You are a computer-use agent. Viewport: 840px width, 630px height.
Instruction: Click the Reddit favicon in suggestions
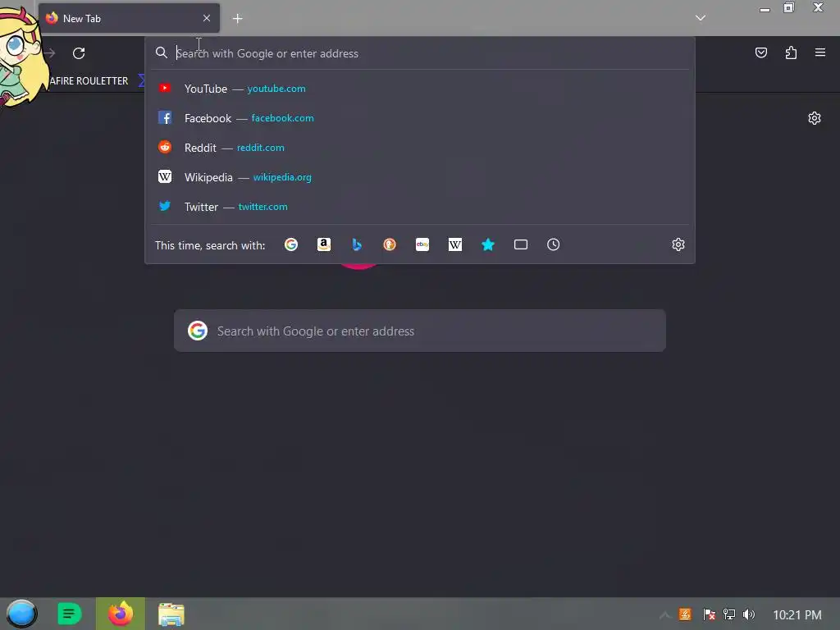coord(165,147)
